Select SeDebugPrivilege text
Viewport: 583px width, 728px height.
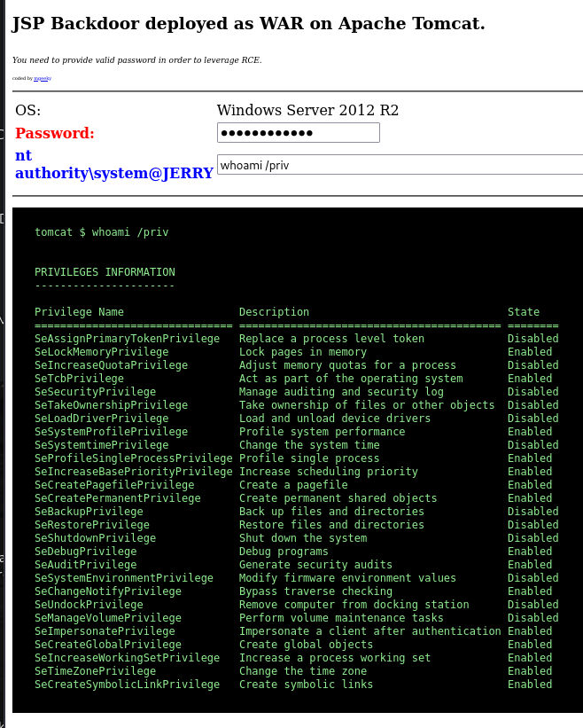point(86,552)
